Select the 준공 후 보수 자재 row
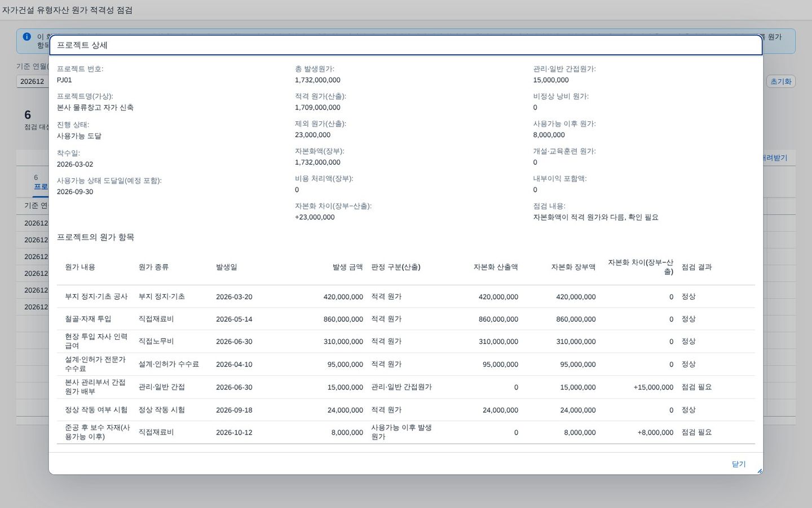Screen dimensions: 812x508 tap(406, 432)
